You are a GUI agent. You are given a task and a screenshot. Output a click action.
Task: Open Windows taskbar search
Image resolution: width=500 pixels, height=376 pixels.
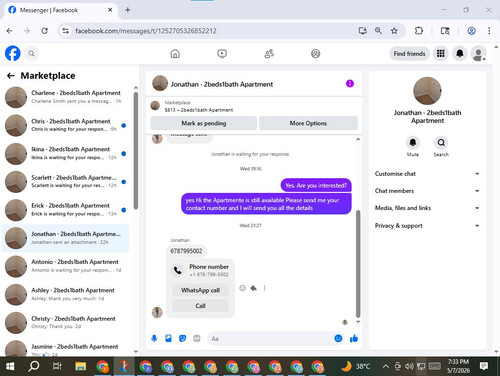[x=33, y=366]
